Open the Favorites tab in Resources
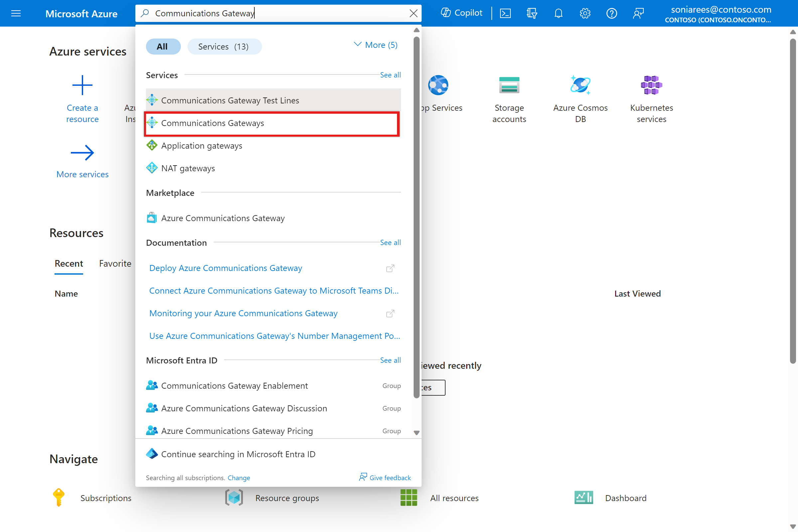This screenshot has height=532, width=798. (x=115, y=264)
